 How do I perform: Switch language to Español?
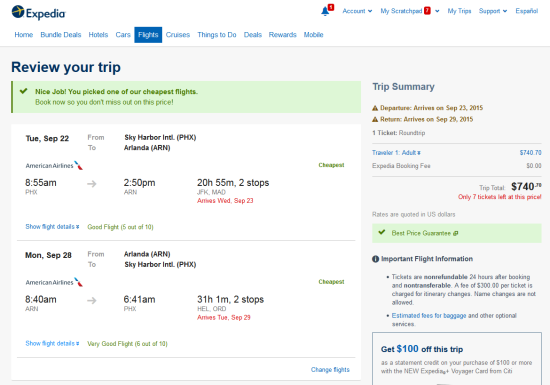pos(526,11)
